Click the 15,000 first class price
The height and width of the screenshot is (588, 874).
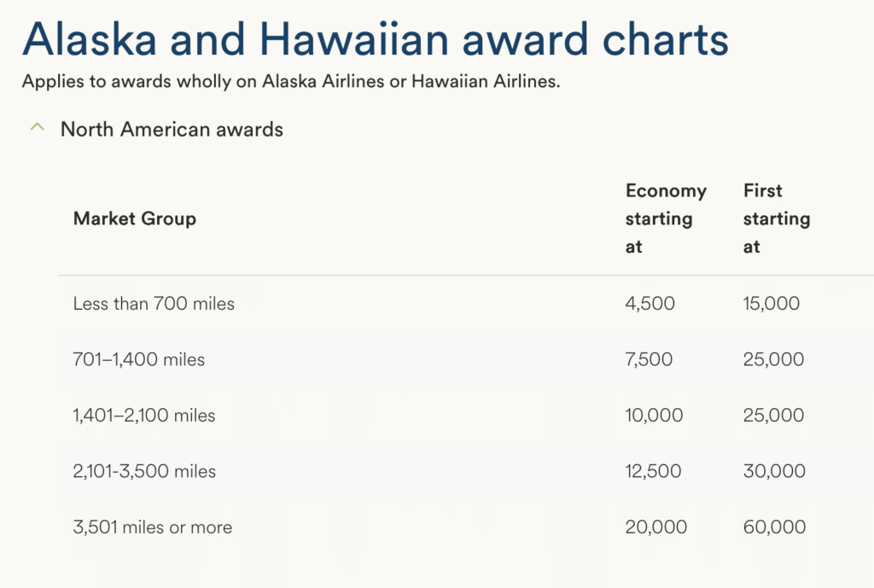click(x=772, y=303)
